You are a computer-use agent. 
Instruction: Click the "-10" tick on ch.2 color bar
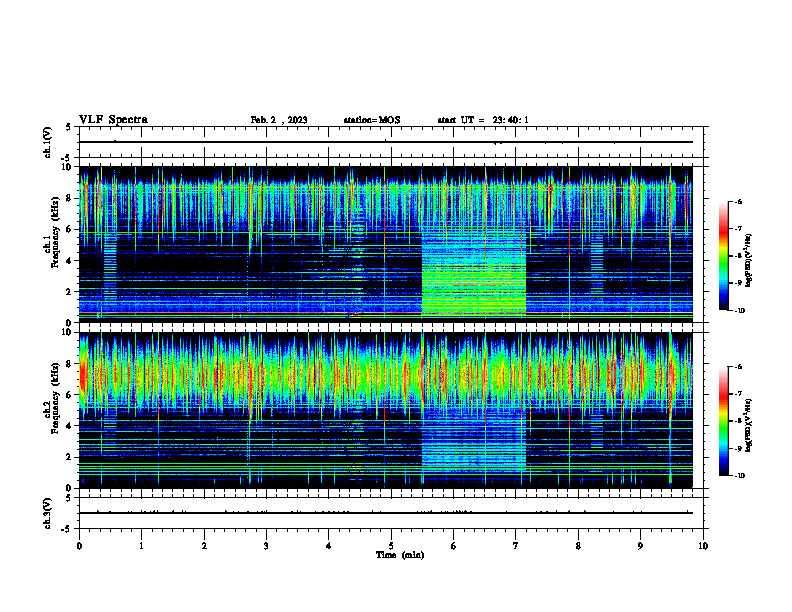(x=739, y=476)
